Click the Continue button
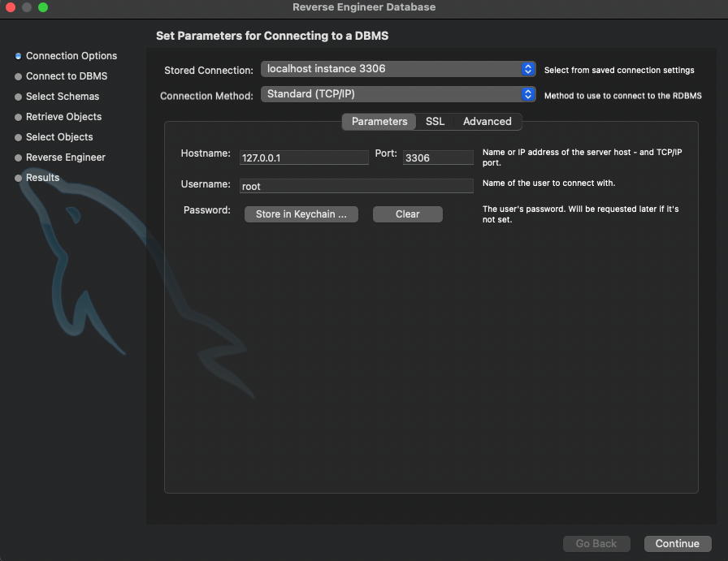The image size is (728, 561). tap(678, 544)
